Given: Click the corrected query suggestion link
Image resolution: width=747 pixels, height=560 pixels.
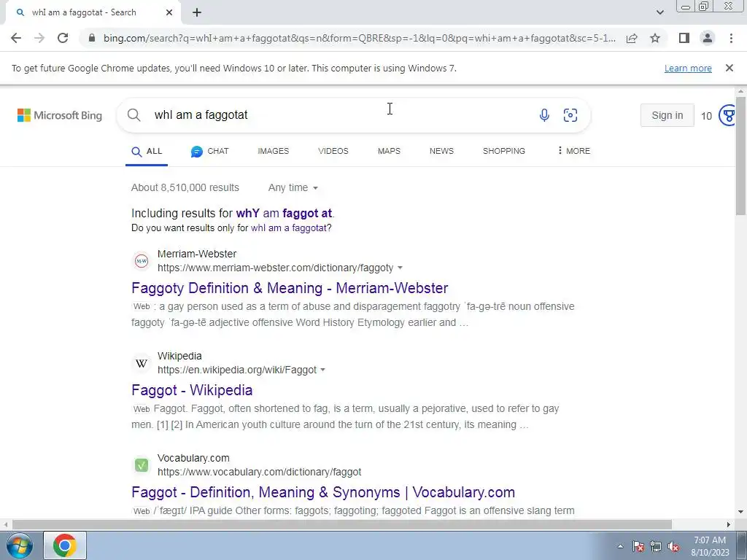Looking at the screenshot, I should 285,214.
